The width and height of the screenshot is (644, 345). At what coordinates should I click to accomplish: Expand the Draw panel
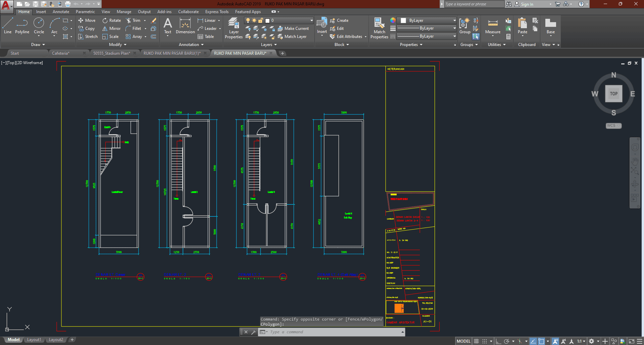[38, 45]
